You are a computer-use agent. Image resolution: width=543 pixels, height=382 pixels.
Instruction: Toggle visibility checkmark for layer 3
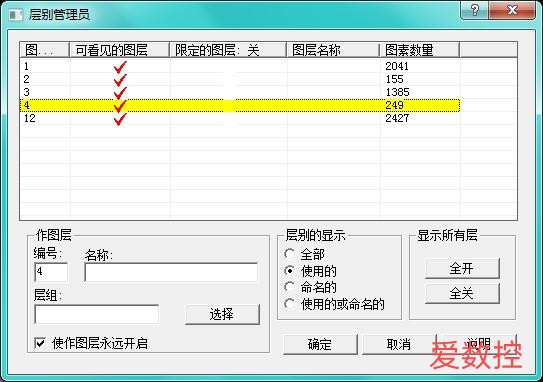[120, 93]
